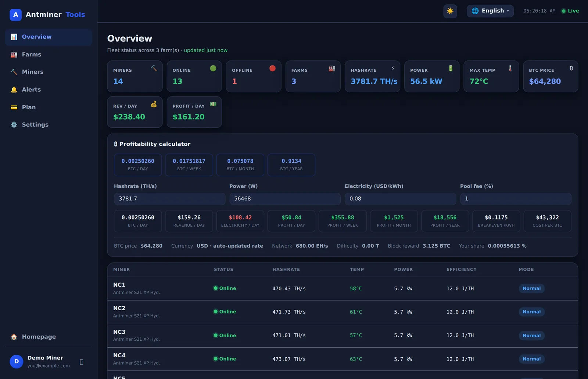Screen dimensions: 588x379
Task: Click the 471.01 TH/s hashrate of NC3
Action: pyautogui.click(x=289, y=336)
